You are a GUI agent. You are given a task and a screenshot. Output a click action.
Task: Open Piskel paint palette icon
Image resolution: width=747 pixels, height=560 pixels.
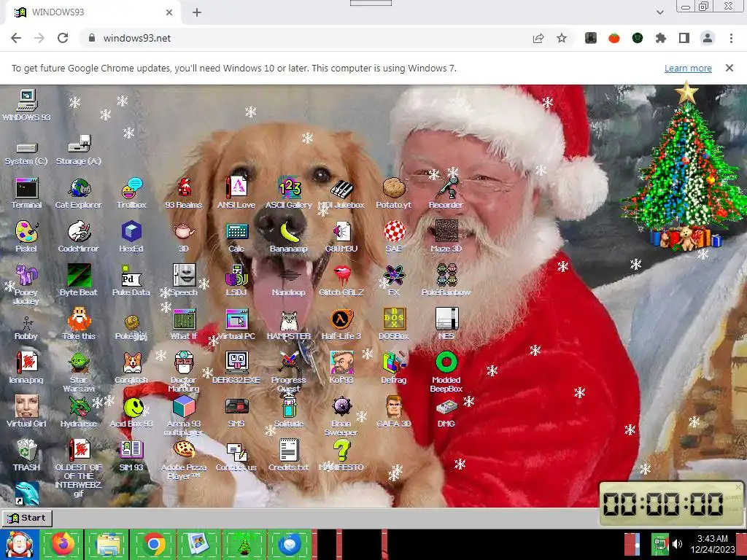click(x=26, y=237)
